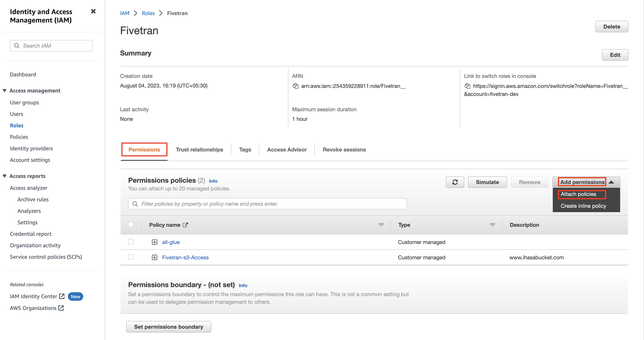Select the checkbox next to Fivetran-s3-Access policy
This screenshot has height=340, width=644.
tap(131, 257)
